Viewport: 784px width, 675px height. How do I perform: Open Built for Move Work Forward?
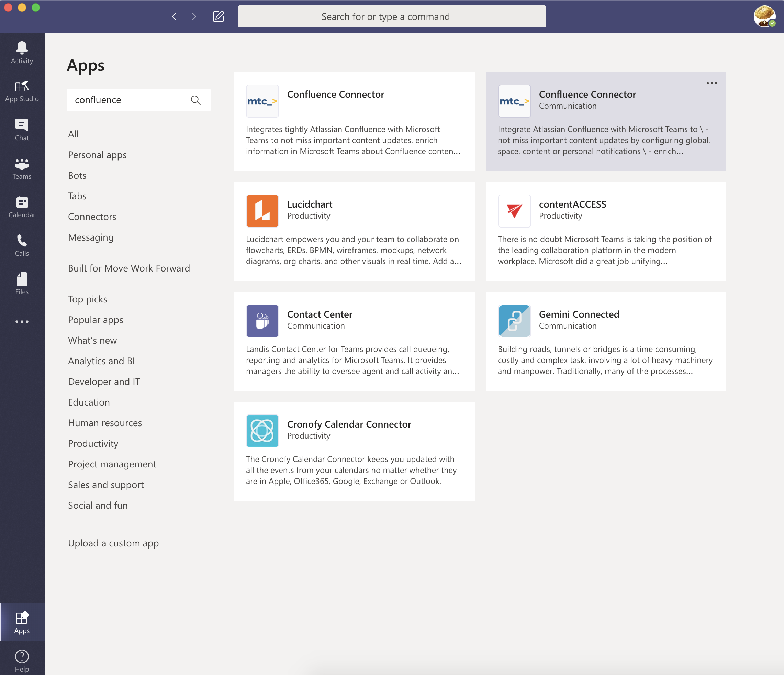click(x=128, y=268)
